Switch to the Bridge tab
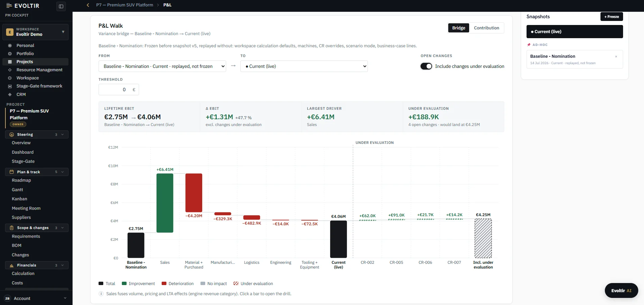 [459, 28]
